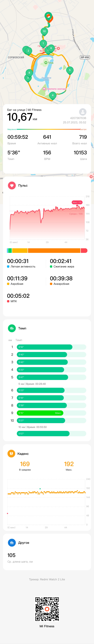Tap the 192 max cadence value
The image size is (94, 644).
tap(69, 464)
